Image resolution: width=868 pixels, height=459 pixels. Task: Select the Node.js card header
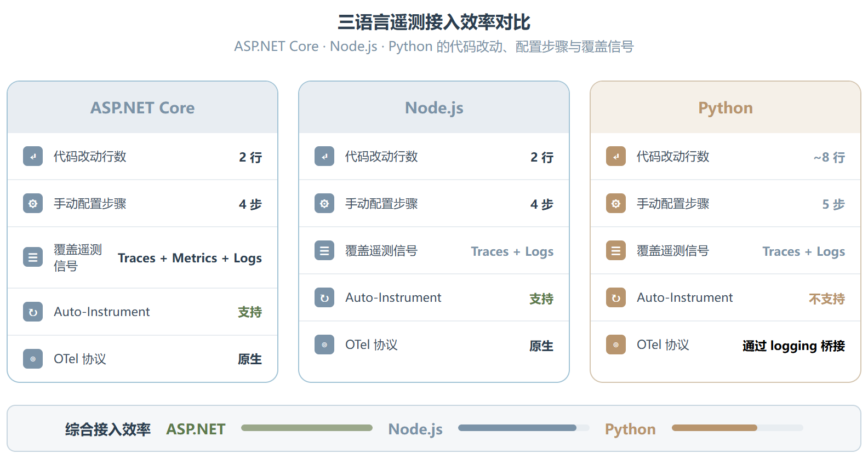(434, 107)
